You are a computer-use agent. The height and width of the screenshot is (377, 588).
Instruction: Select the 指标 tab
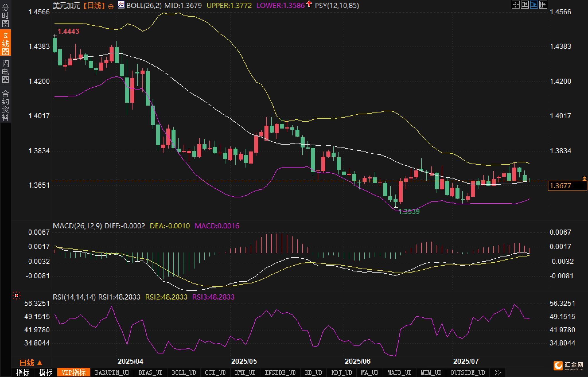point(23,372)
